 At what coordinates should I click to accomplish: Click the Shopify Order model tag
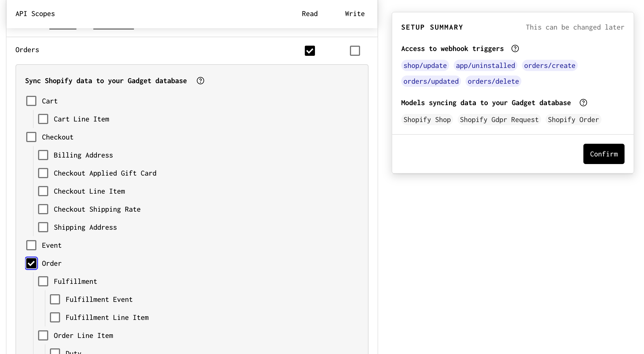pos(573,120)
